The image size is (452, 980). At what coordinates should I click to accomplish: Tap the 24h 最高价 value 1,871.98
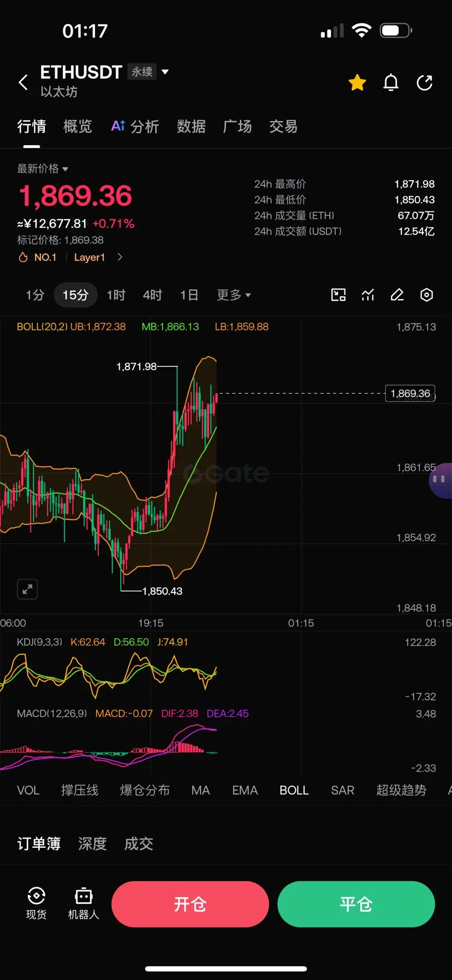pos(414,184)
